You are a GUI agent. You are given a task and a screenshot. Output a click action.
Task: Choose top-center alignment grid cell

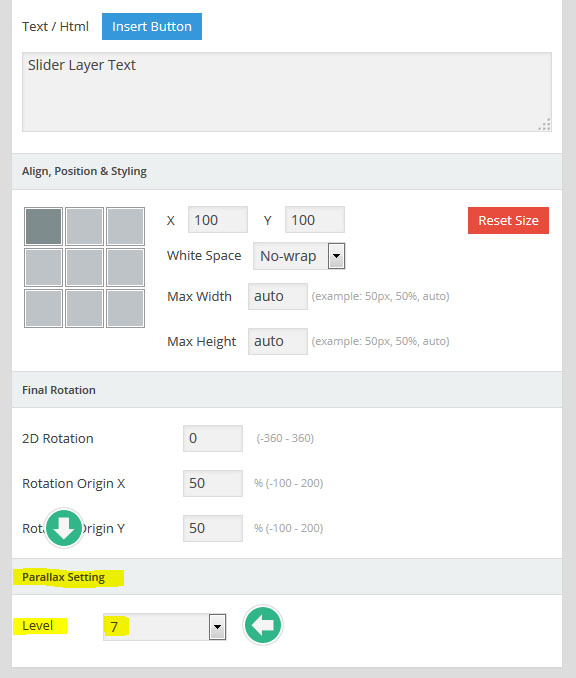coord(84,226)
